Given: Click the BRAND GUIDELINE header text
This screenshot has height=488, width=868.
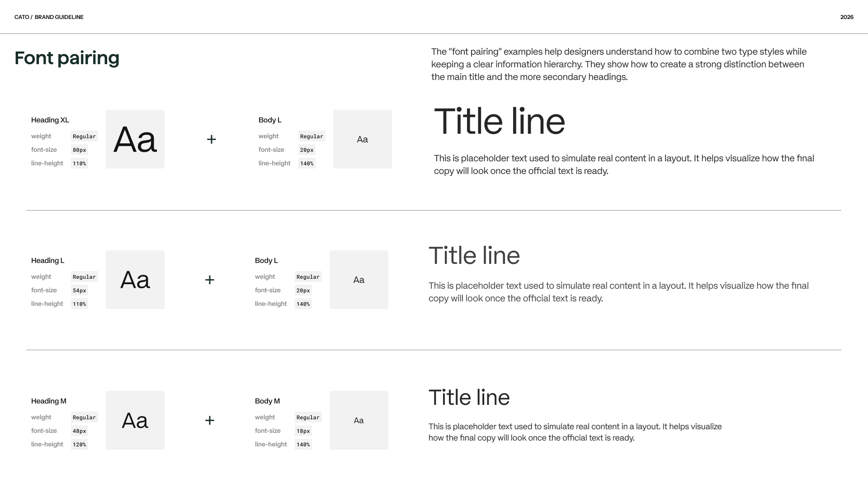Looking at the screenshot, I should [x=59, y=17].
